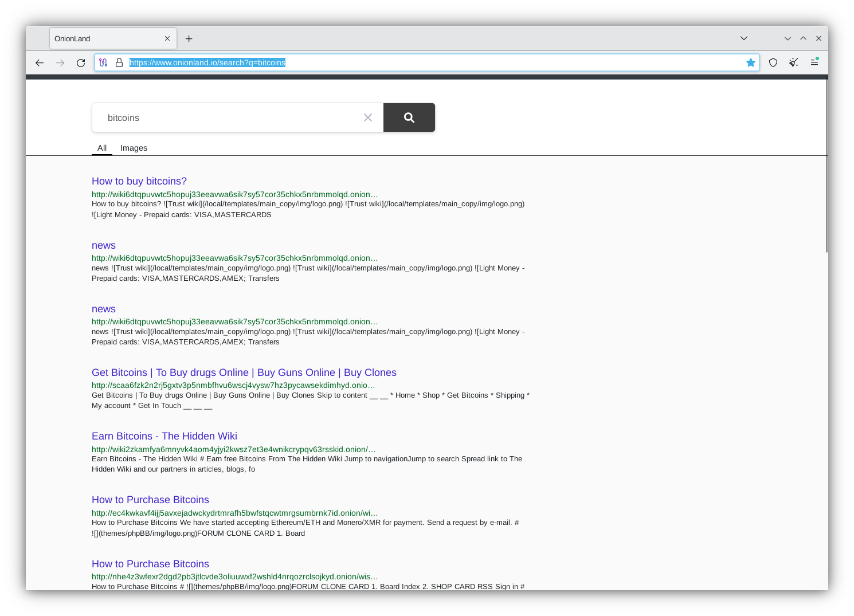Open the shield tracking protection icon
Screen dimensions: 854x616
(773, 62)
